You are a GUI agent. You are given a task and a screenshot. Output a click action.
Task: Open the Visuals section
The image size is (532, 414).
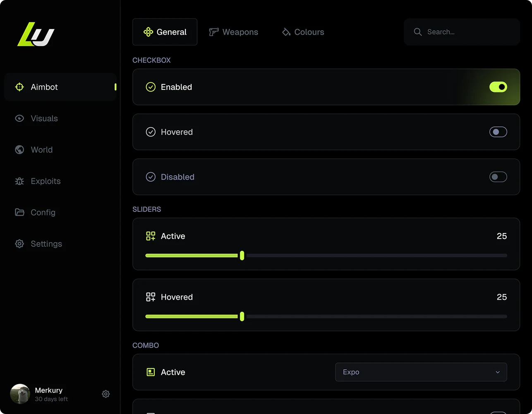[60, 118]
